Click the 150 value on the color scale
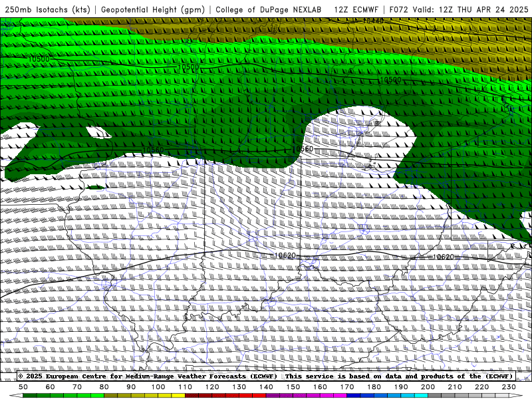Viewport: 532px width, 399px height. [x=293, y=387]
